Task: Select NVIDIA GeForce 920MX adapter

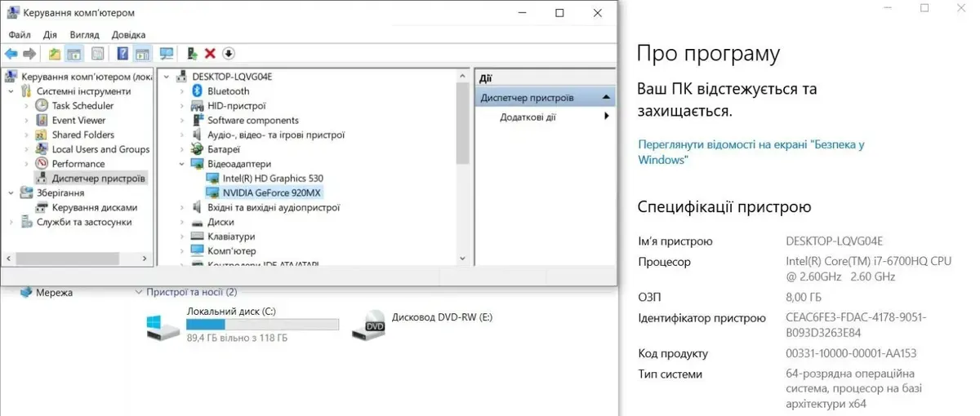Action: click(271, 193)
